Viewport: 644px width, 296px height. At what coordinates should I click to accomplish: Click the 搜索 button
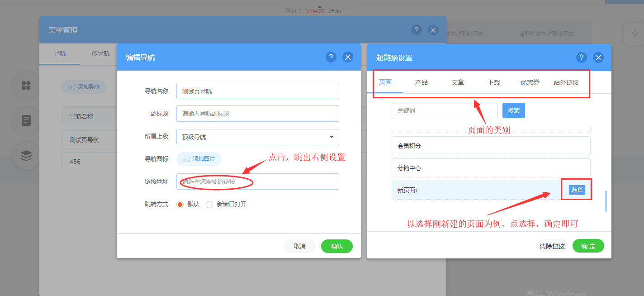click(513, 110)
